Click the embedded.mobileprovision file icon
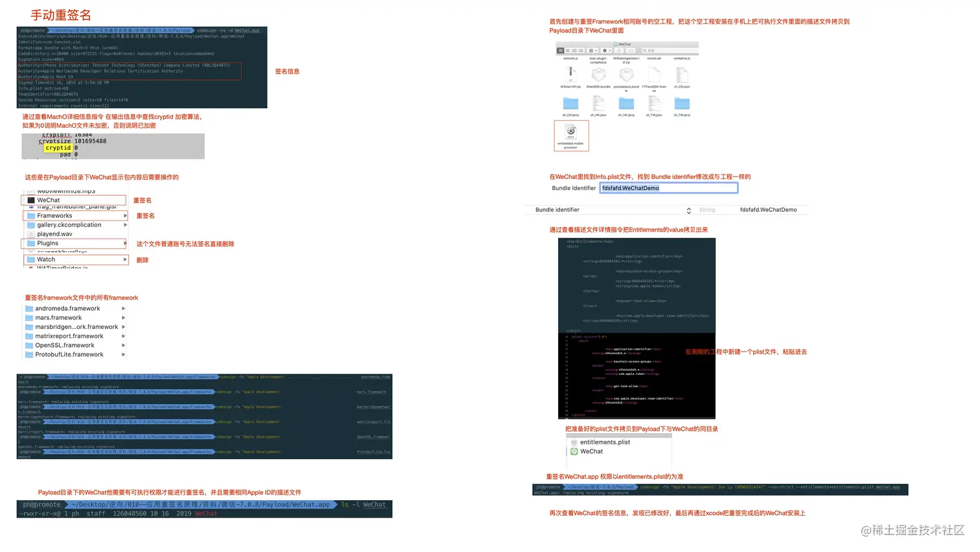 pos(571,133)
